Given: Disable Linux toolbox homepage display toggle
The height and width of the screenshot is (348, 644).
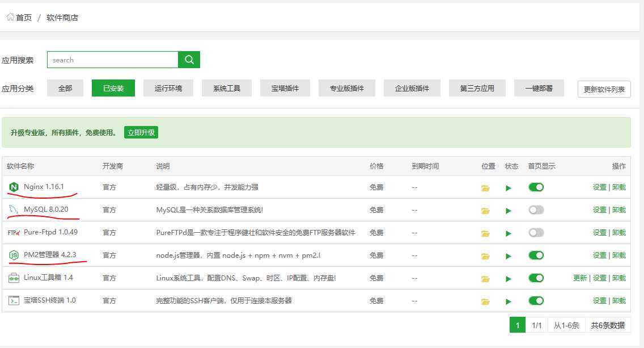Looking at the screenshot, I should click(536, 278).
